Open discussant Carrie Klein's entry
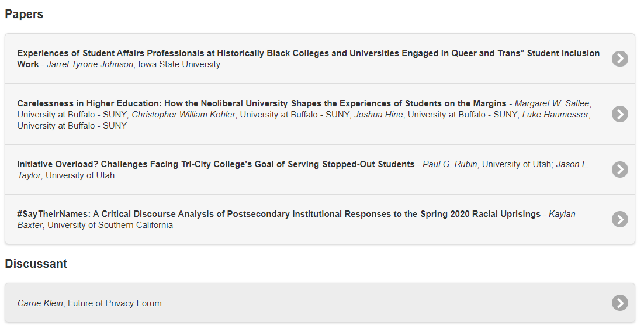The image size is (644, 325). (41, 303)
